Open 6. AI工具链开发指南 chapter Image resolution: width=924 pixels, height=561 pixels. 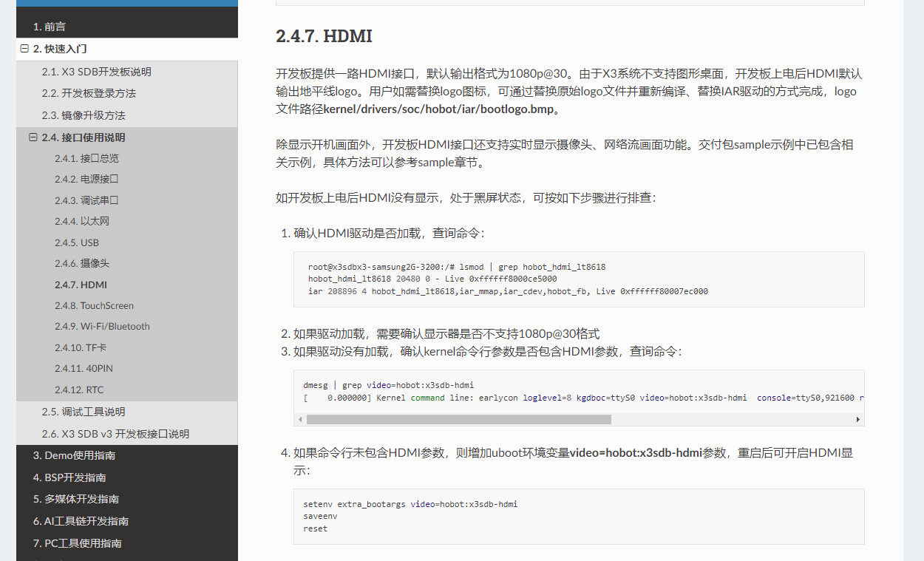[81, 521]
